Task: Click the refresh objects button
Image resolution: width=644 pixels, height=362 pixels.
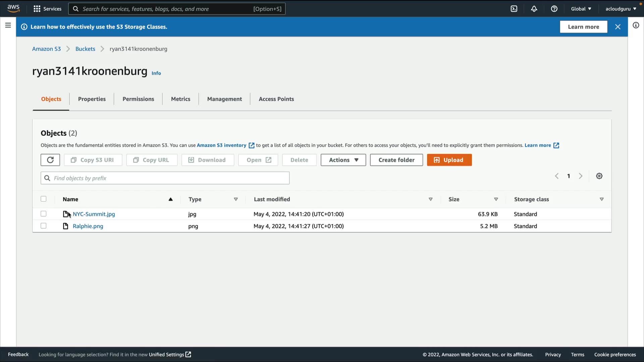Action: (50, 160)
